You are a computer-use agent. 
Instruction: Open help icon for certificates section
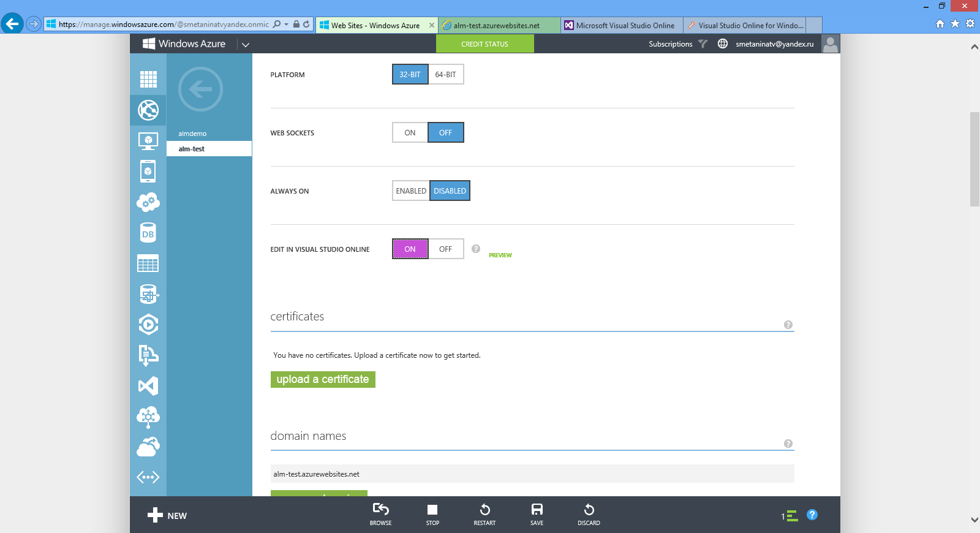(788, 325)
